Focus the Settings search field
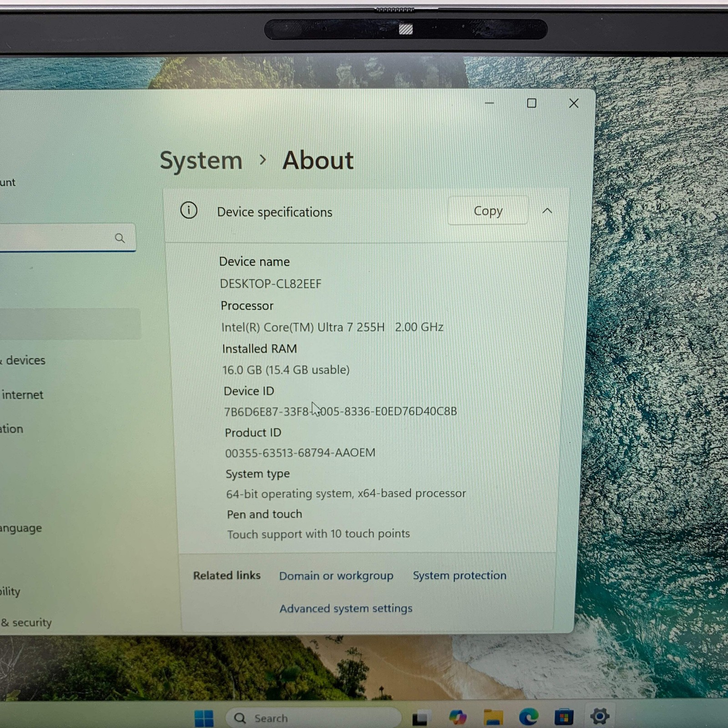Image resolution: width=728 pixels, height=728 pixels. coord(67,238)
